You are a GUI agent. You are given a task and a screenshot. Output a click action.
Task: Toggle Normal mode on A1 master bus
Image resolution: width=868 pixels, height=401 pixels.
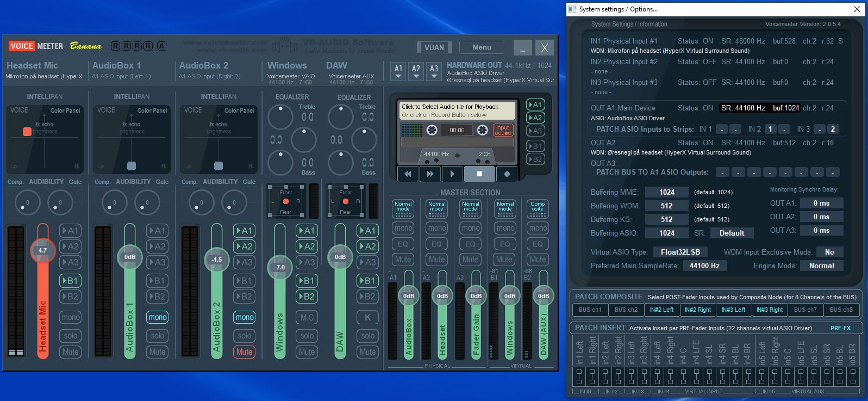tap(403, 208)
